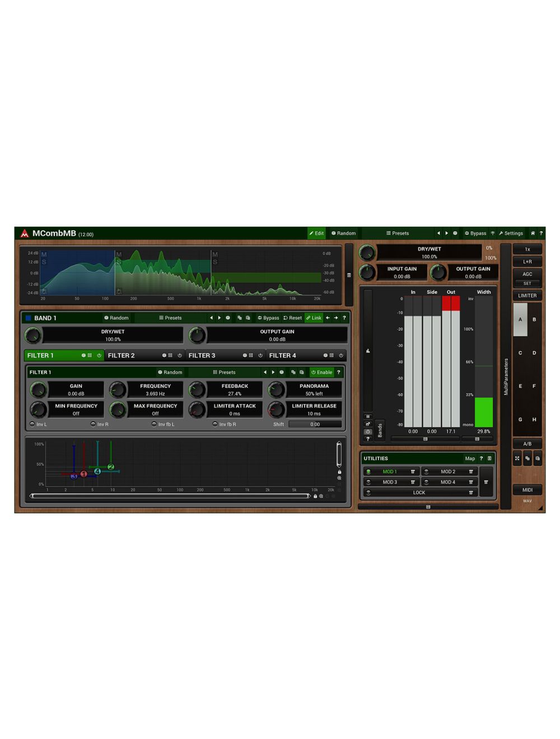Toggle the Inv fb R option
The width and height of the screenshot is (560, 739).
pos(215,424)
